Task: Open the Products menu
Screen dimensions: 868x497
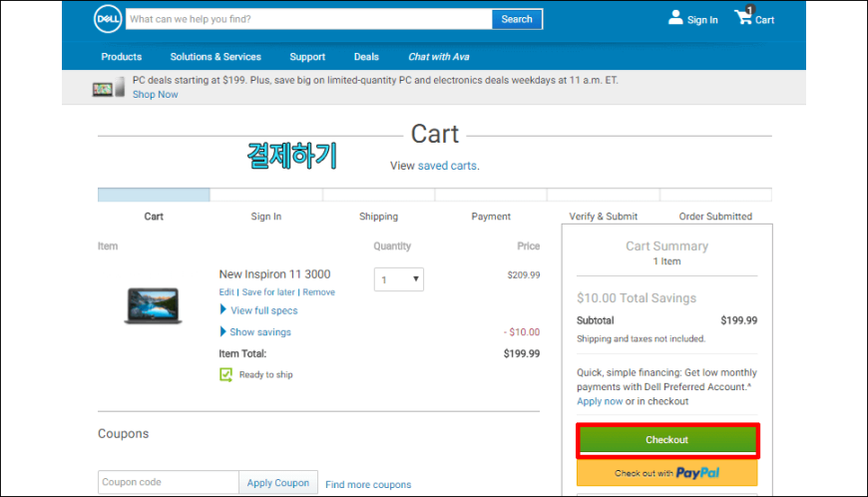Action: 122,57
